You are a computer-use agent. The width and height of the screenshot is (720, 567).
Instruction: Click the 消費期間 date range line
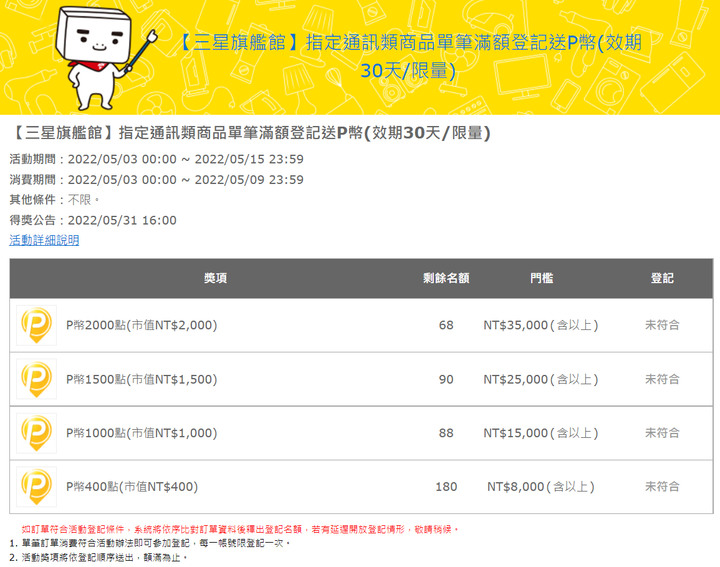(x=157, y=180)
